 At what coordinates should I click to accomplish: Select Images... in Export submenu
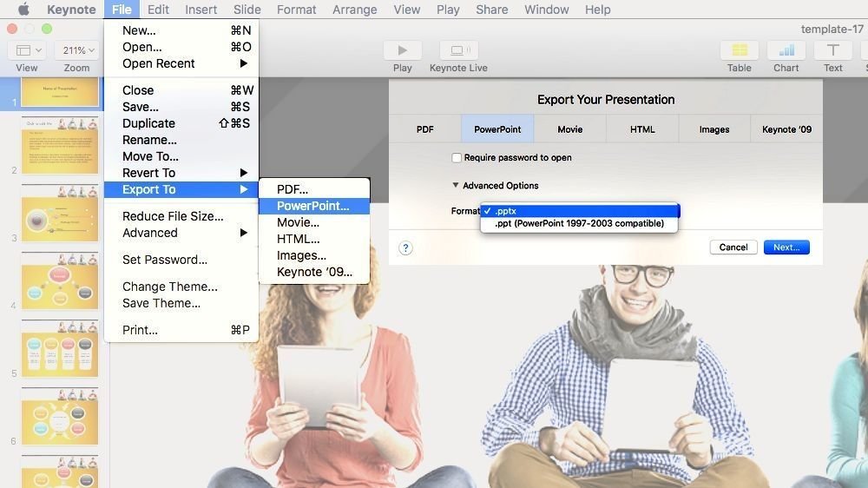click(x=314, y=256)
